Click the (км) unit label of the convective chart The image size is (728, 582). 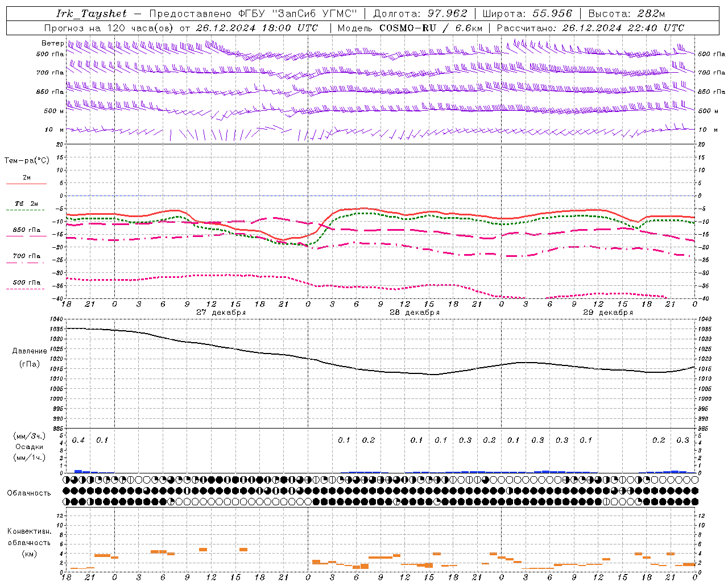(x=29, y=554)
